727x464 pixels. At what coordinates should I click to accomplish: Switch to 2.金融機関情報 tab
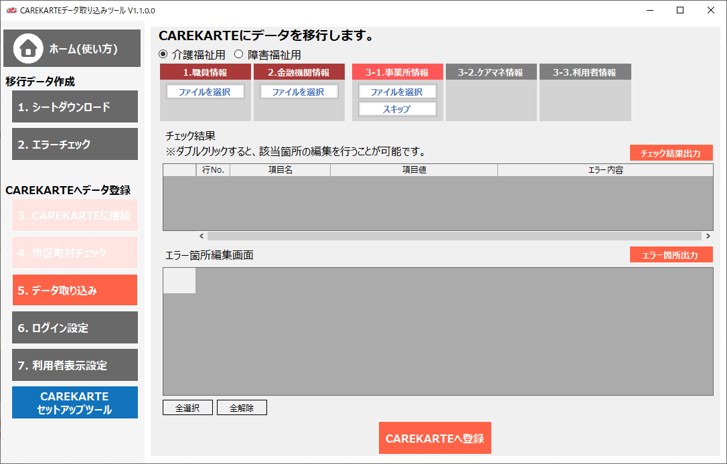tap(299, 72)
